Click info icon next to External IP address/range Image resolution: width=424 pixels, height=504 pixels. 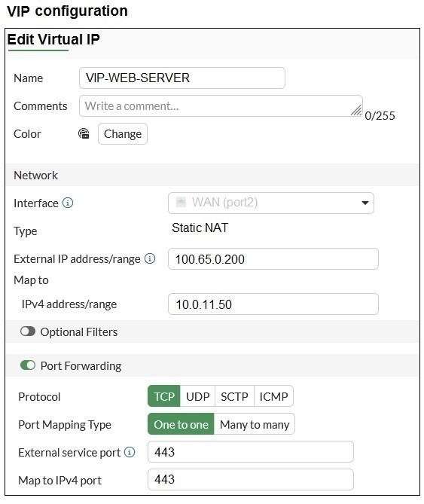click(x=150, y=258)
